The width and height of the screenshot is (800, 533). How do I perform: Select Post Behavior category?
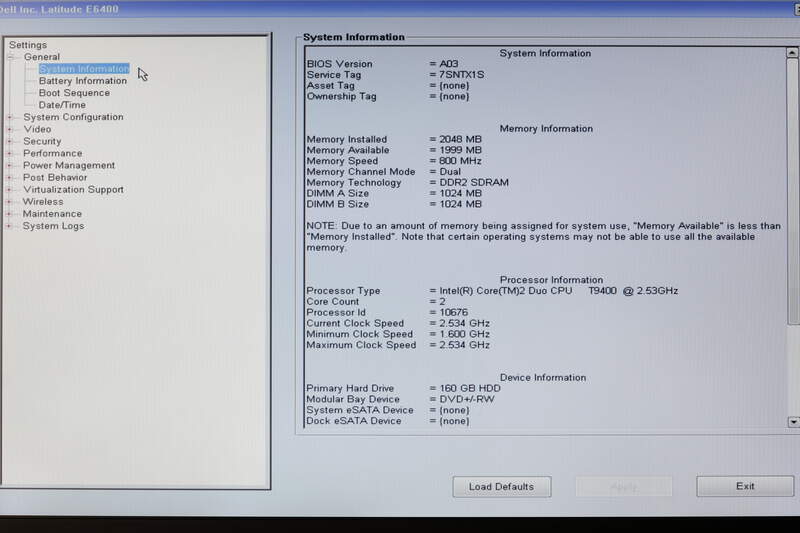(x=55, y=177)
